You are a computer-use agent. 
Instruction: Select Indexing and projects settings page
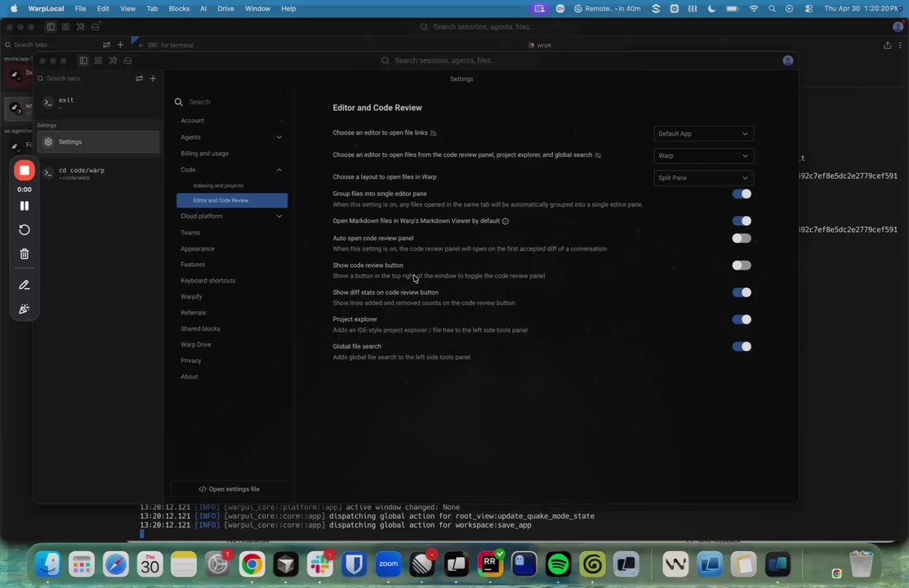point(219,185)
